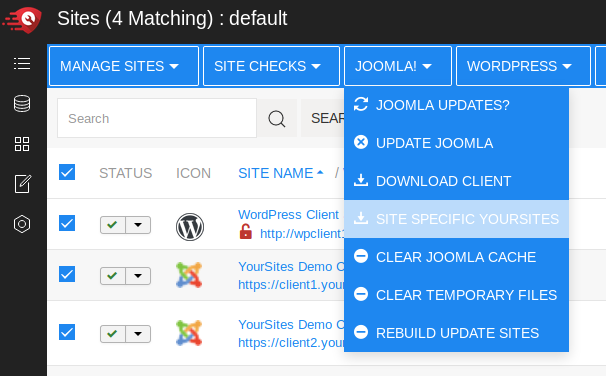The width and height of the screenshot is (606, 376).
Task: Uncheck the client2 site row checkbox
Action: 67,332
